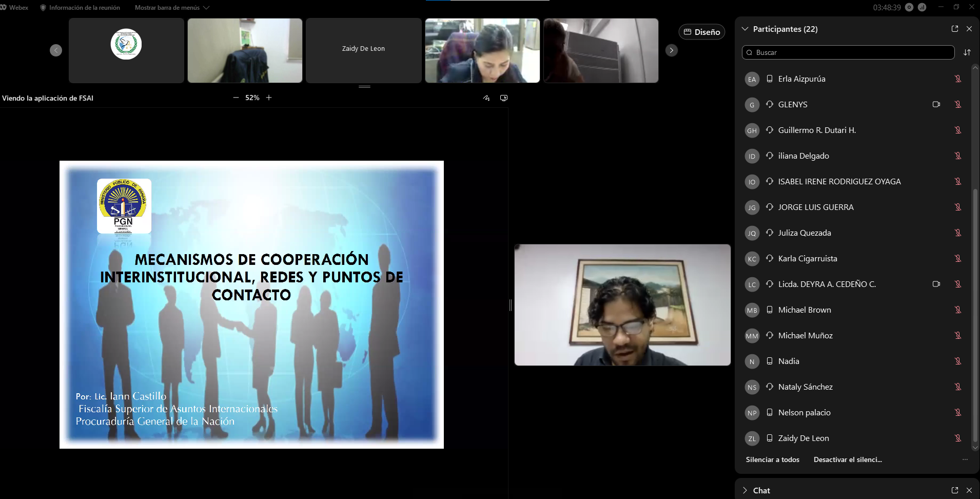The width and height of the screenshot is (980, 499).
Task: Expand the Chat panel
Action: click(745, 490)
